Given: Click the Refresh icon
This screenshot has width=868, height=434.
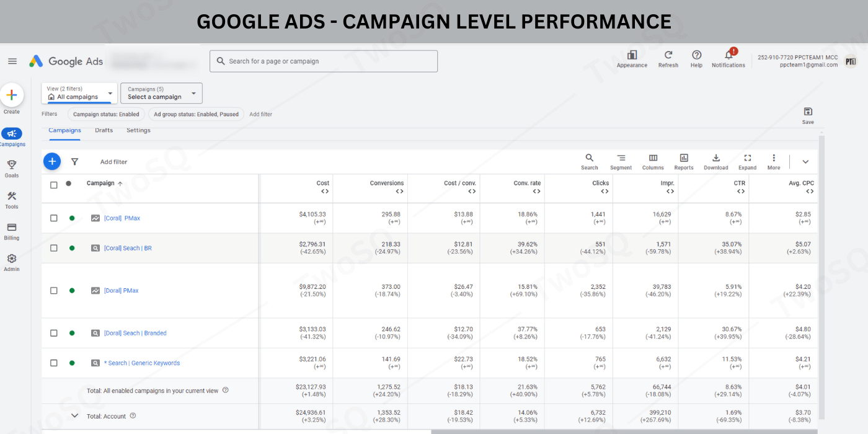Looking at the screenshot, I should coord(668,55).
